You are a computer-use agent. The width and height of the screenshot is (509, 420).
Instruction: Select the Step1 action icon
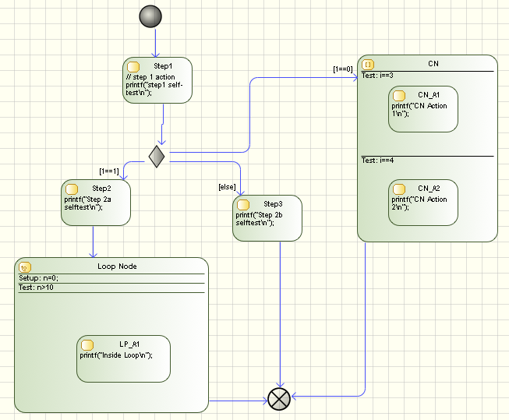(133, 67)
